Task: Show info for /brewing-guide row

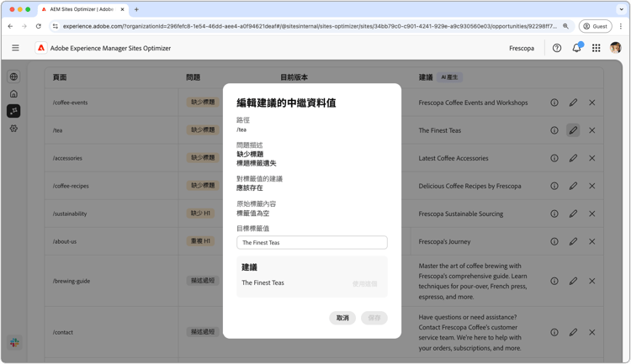Action: coord(554,281)
